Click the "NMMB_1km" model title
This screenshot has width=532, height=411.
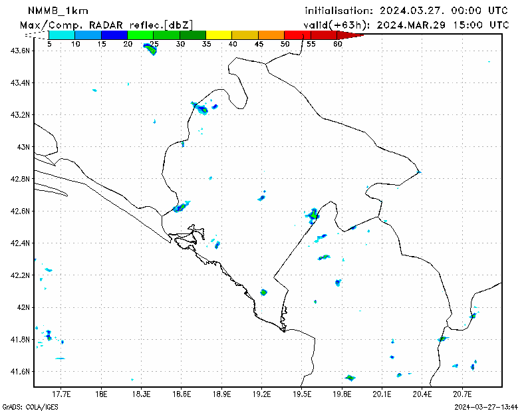point(58,11)
